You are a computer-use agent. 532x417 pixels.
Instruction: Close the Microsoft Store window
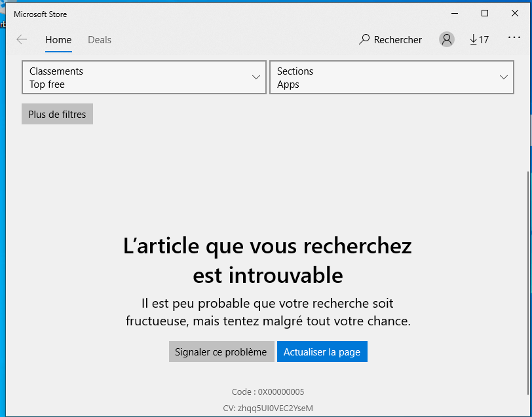pyautogui.click(x=515, y=14)
